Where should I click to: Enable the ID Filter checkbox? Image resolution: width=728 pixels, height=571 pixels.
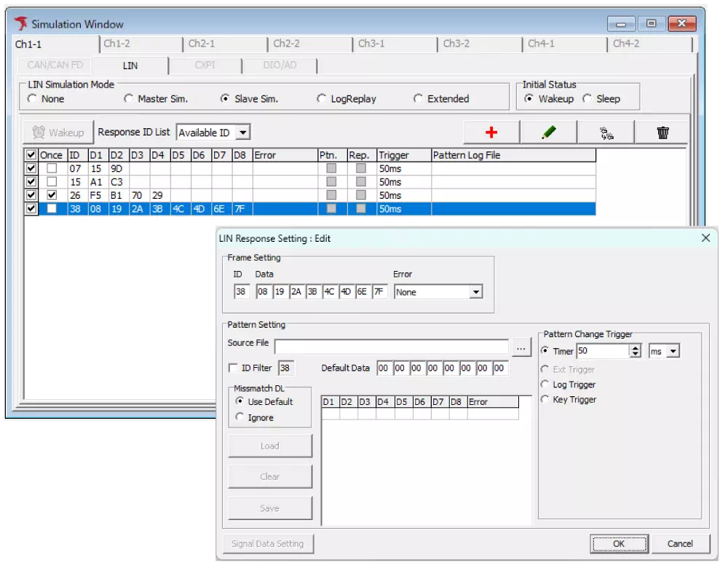pyautogui.click(x=233, y=369)
